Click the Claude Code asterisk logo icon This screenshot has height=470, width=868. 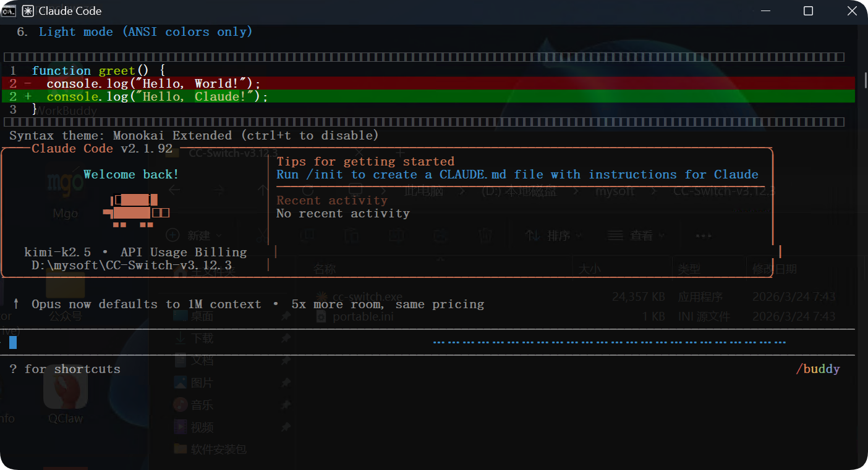click(28, 11)
